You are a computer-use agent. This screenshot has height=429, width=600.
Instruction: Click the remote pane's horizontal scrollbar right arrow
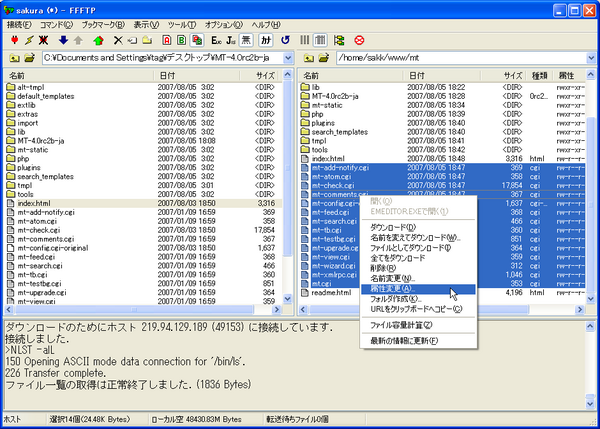[x=580, y=309]
